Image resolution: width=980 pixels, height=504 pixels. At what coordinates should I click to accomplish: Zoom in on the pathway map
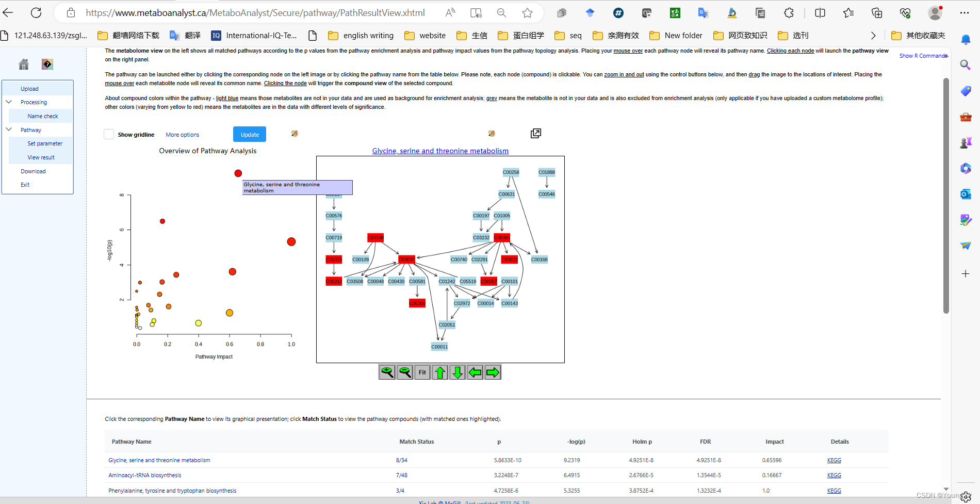(x=387, y=372)
